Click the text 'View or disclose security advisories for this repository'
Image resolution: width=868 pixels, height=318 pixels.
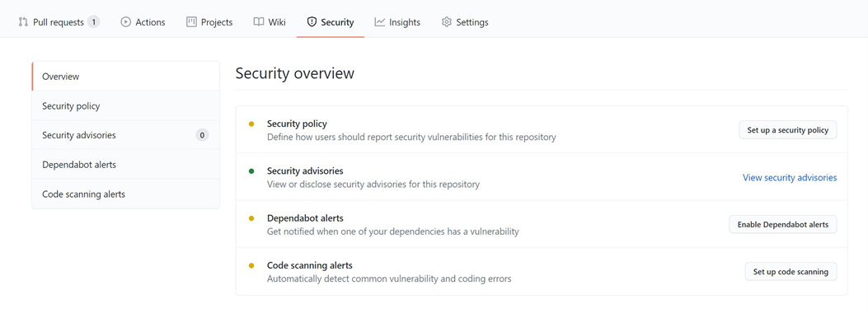373,185
